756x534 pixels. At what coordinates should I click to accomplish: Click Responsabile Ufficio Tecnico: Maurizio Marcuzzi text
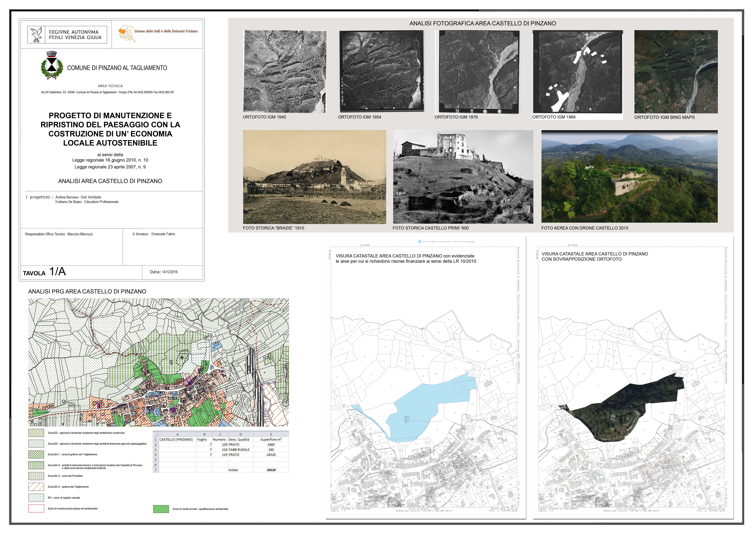59,234
